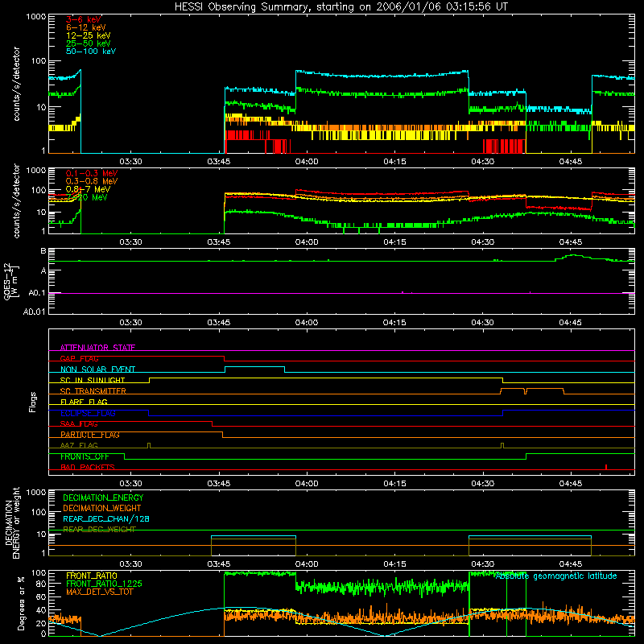Click the red BAD_PACKETS spike marker
Viewport: 644px width, 644px height.
pos(606,467)
